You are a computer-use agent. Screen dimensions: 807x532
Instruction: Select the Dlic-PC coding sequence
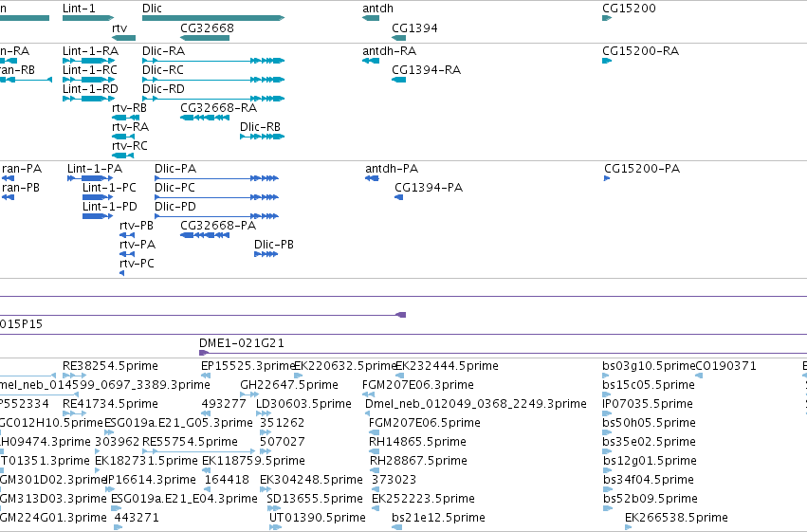(216, 197)
